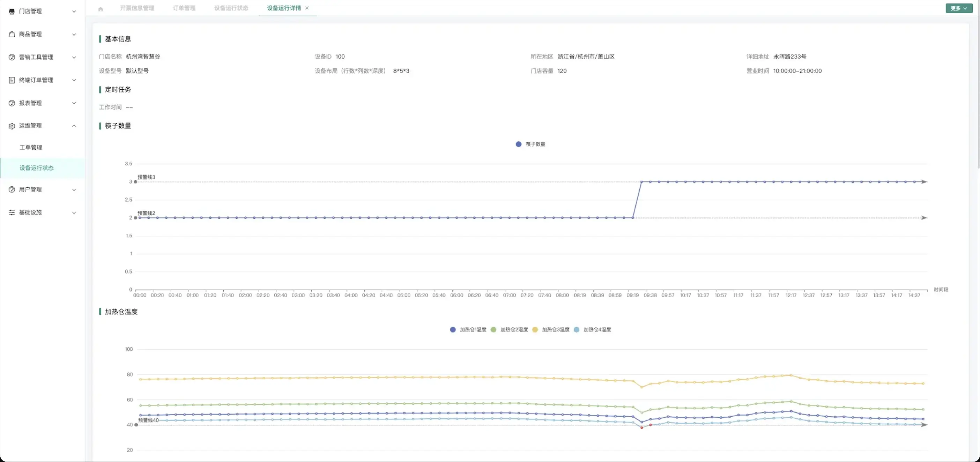Open the 更多 dropdown button
Screen dimensions: 980x462
click(959, 8)
